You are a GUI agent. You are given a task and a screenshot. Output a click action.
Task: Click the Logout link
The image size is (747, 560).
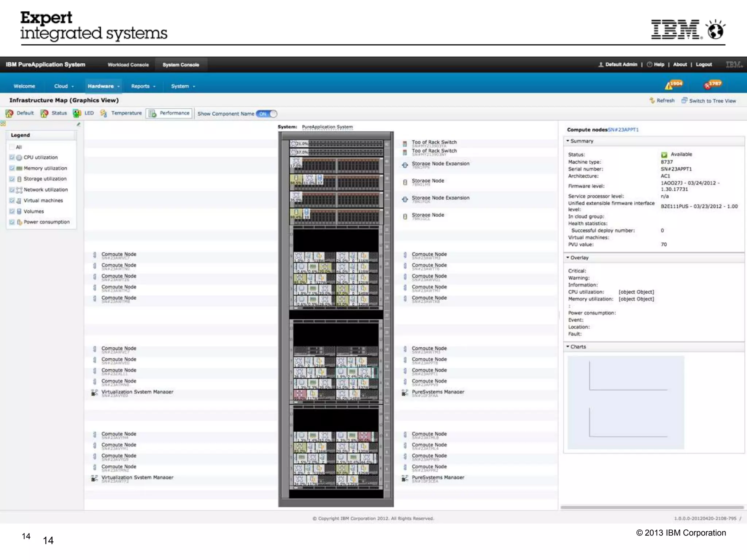coord(704,65)
